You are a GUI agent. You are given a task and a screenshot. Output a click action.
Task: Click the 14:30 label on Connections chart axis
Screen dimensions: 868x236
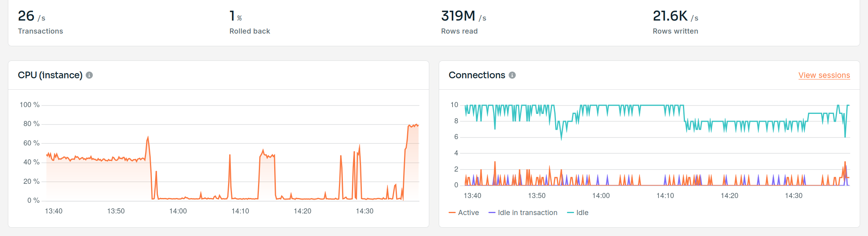pyautogui.click(x=793, y=196)
